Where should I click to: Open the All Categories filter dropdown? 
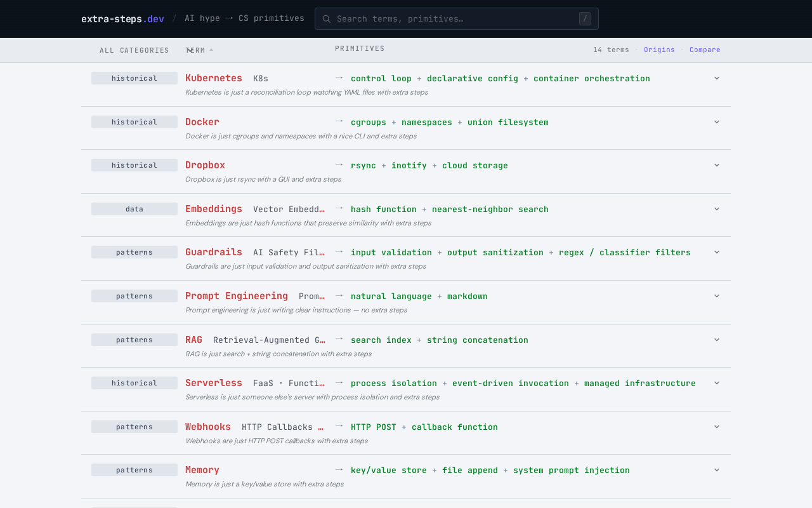(x=134, y=50)
